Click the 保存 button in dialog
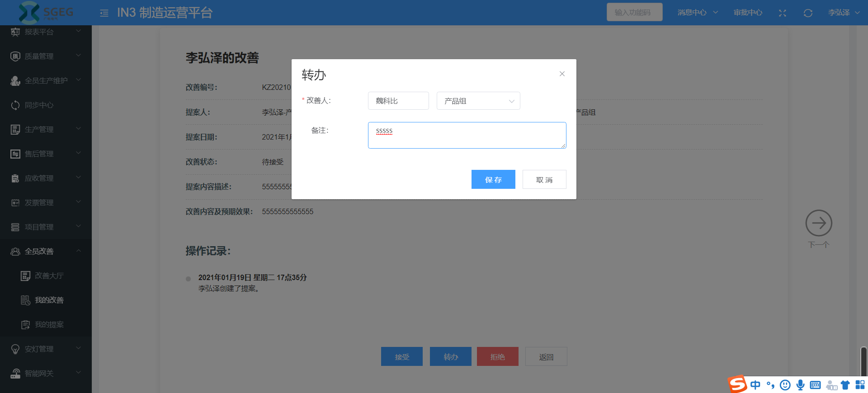This screenshot has height=393, width=868. 493,179
